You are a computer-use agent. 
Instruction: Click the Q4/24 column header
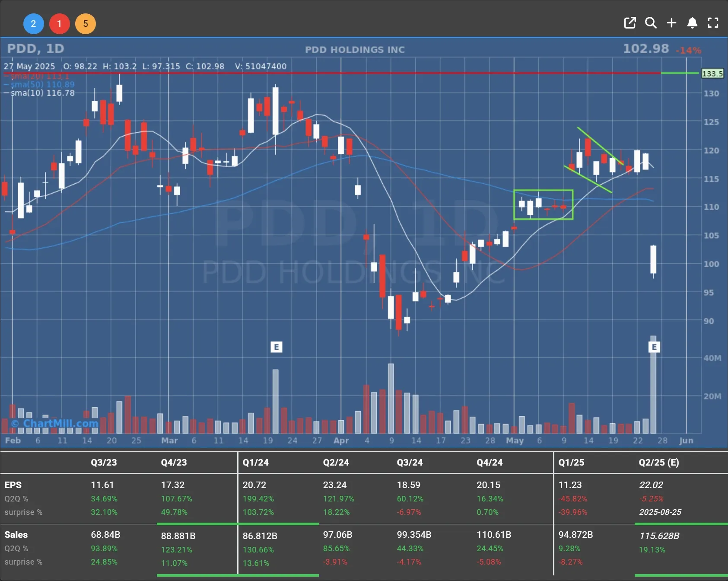pyautogui.click(x=490, y=463)
